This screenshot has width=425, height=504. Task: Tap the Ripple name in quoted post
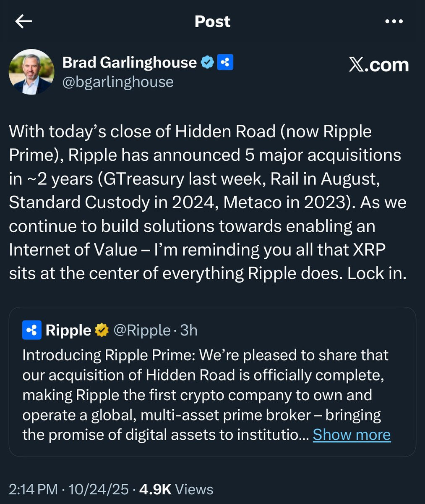point(68,331)
